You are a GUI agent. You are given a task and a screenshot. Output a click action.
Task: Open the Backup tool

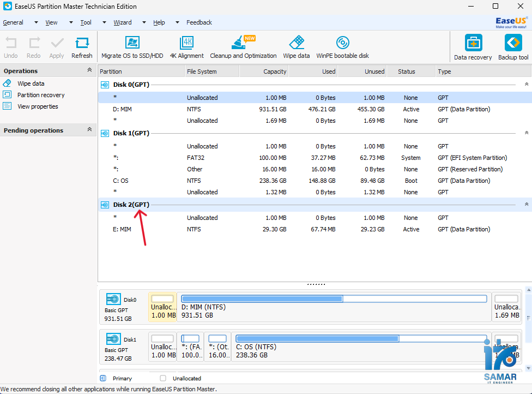pos(512,47)
